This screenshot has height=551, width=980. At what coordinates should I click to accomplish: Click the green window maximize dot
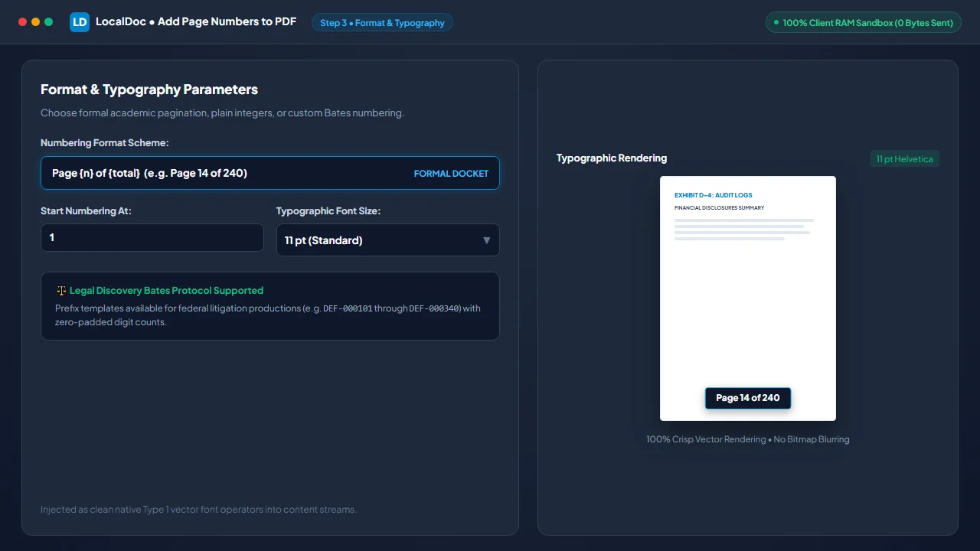click(48, 22)
